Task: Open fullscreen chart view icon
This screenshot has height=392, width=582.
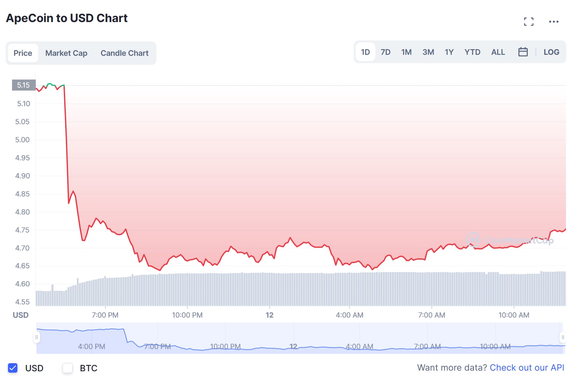Action: pos(529,22)
